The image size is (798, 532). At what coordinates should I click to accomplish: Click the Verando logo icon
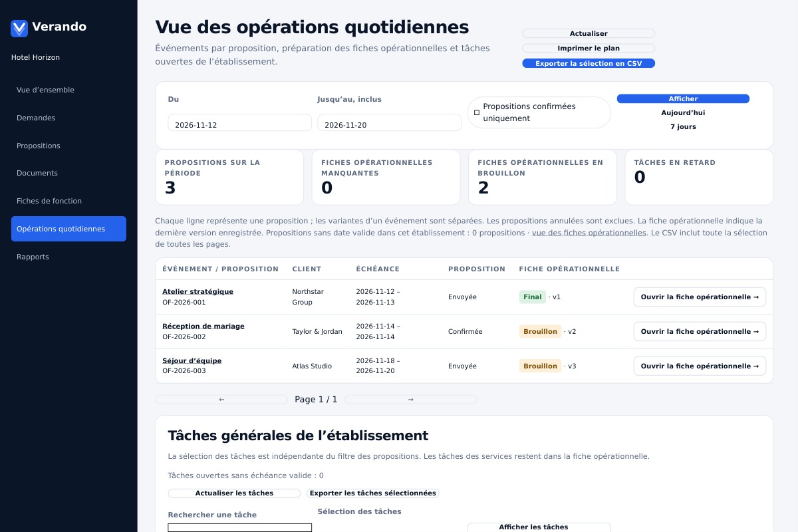19,28
